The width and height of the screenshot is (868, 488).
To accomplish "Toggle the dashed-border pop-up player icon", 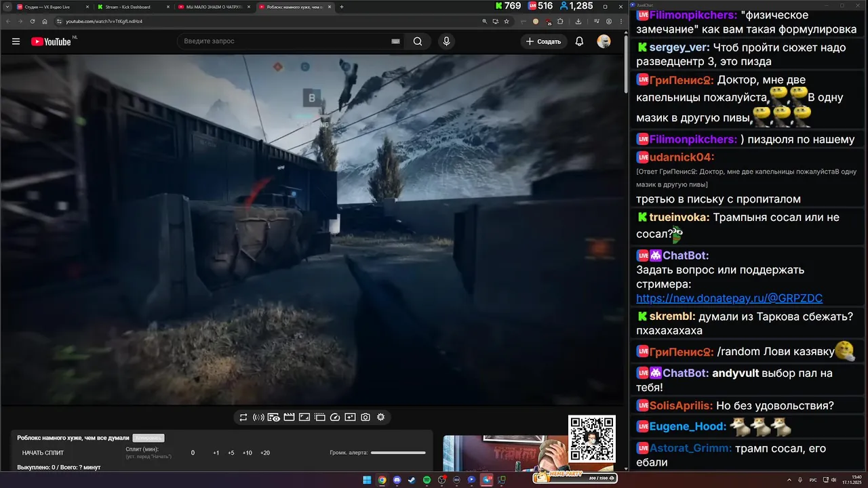I will pyautogui.click(x=320, y=418).
